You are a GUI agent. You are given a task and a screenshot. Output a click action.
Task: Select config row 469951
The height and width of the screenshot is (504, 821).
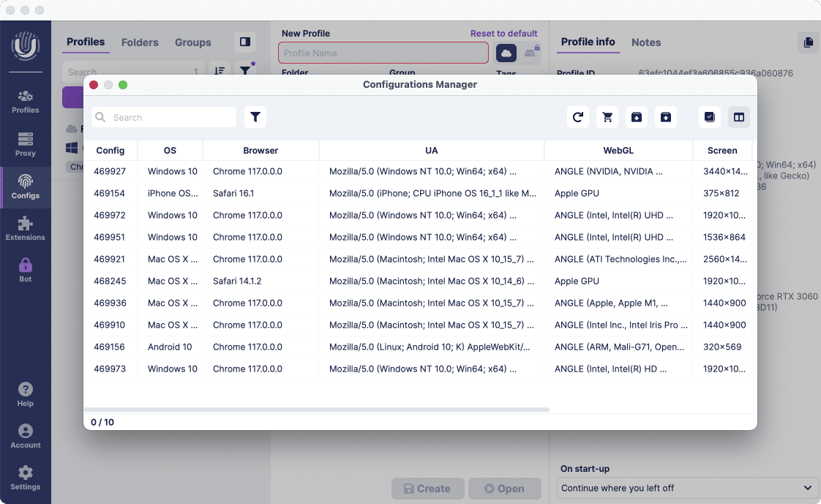tap(419, 237)
